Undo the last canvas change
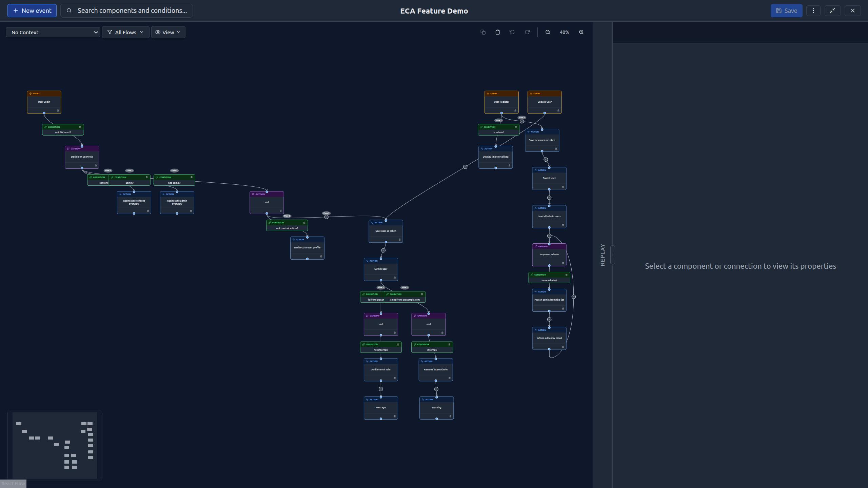868x488 pixels. tap(512, 32)
